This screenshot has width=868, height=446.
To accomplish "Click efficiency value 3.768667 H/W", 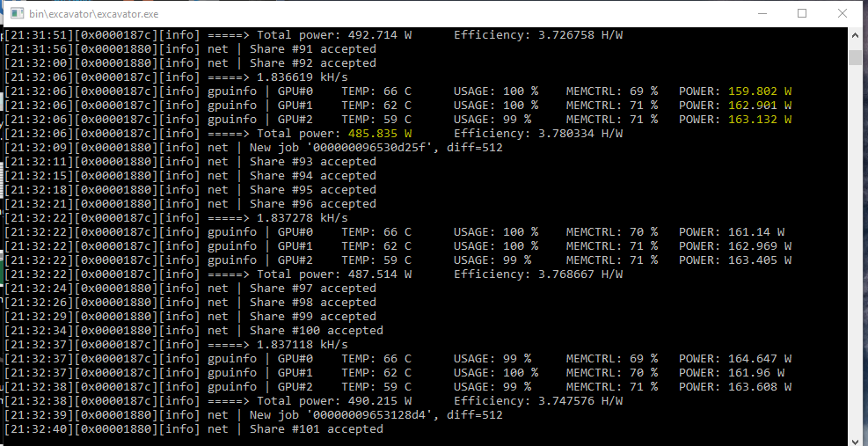I will click(580, 274).
